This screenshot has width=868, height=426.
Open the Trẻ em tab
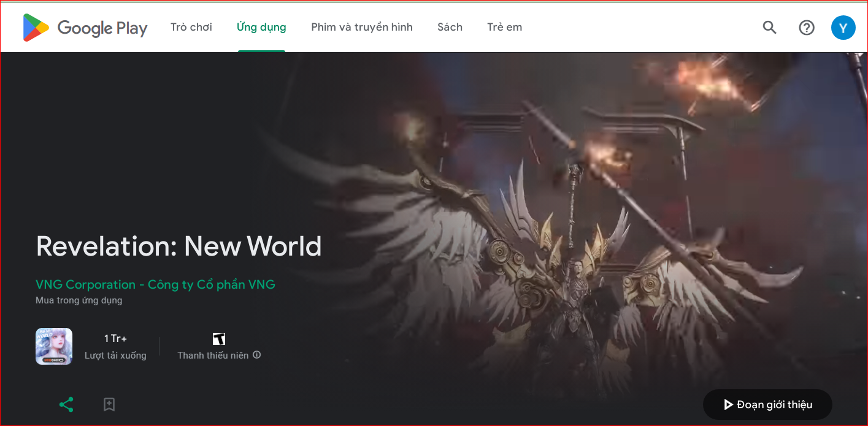click(505, 27)
